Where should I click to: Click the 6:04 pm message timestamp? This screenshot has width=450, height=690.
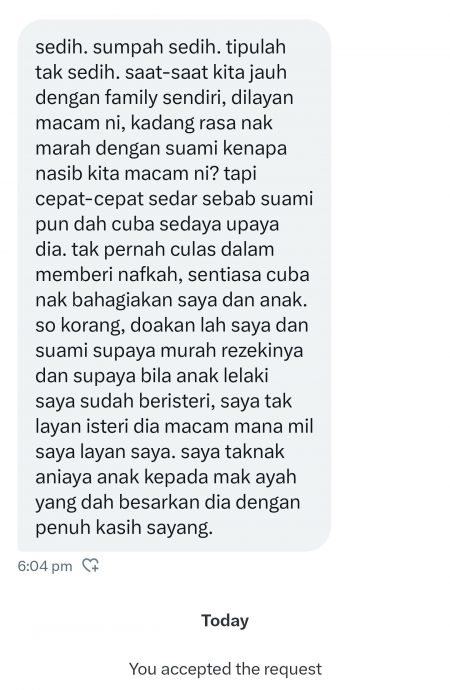tap(45, 566)
